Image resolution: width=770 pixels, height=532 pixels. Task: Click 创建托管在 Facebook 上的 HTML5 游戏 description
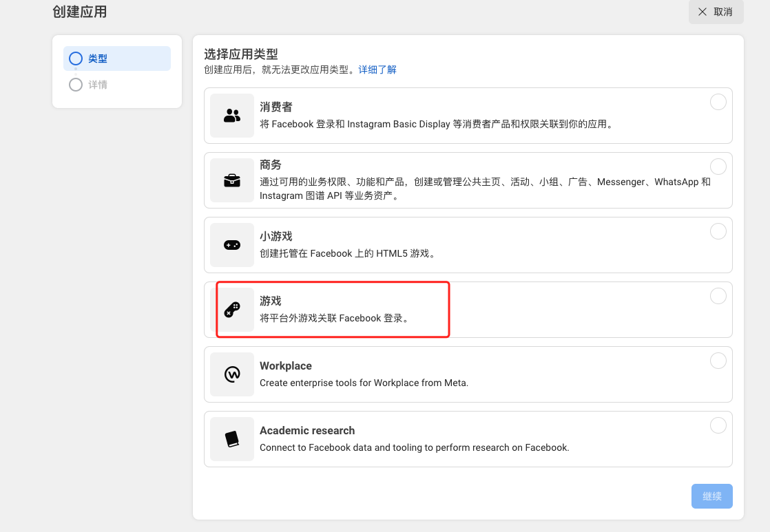click(x=347, y=254)
